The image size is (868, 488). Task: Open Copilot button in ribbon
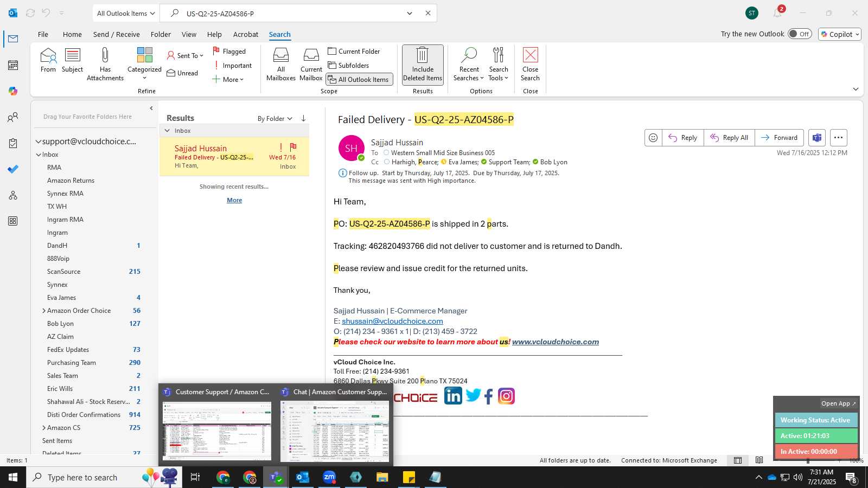[840, 34]
